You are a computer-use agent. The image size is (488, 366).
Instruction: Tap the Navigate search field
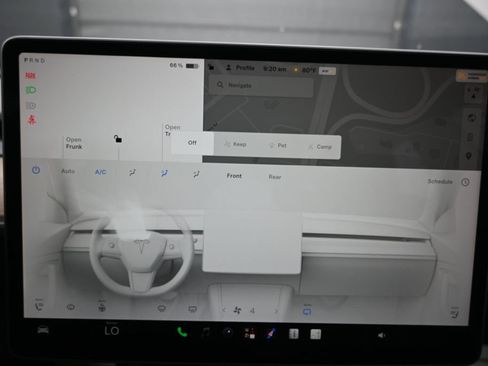[x=261, y=85]
